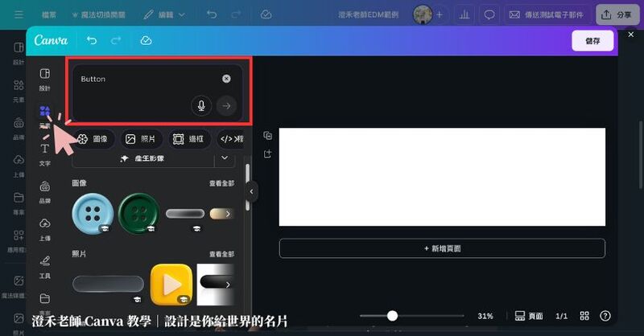Filter results by 照片 photos
This screenshot has height=336, width=644.
(141, 139)
